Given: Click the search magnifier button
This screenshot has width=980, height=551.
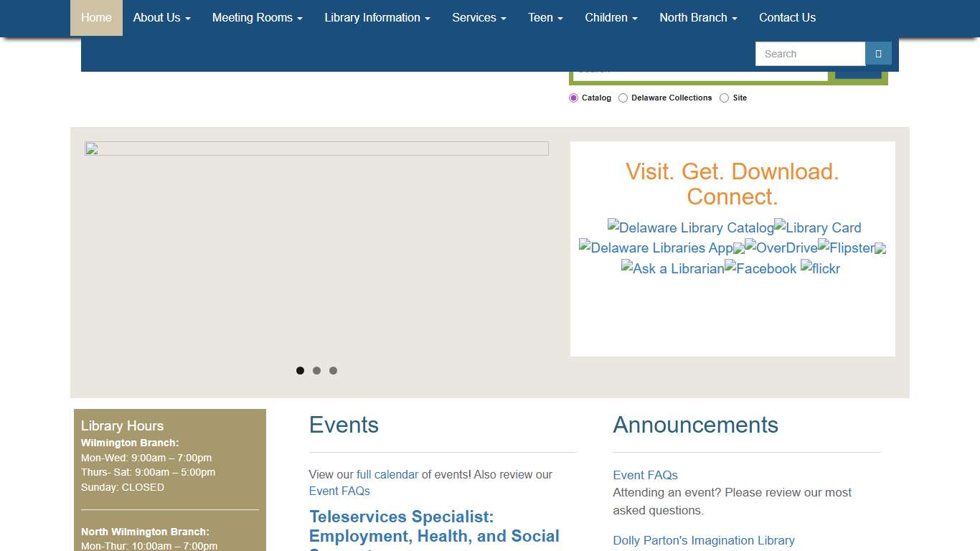Looking at the screenshot, I should [878, 53].
